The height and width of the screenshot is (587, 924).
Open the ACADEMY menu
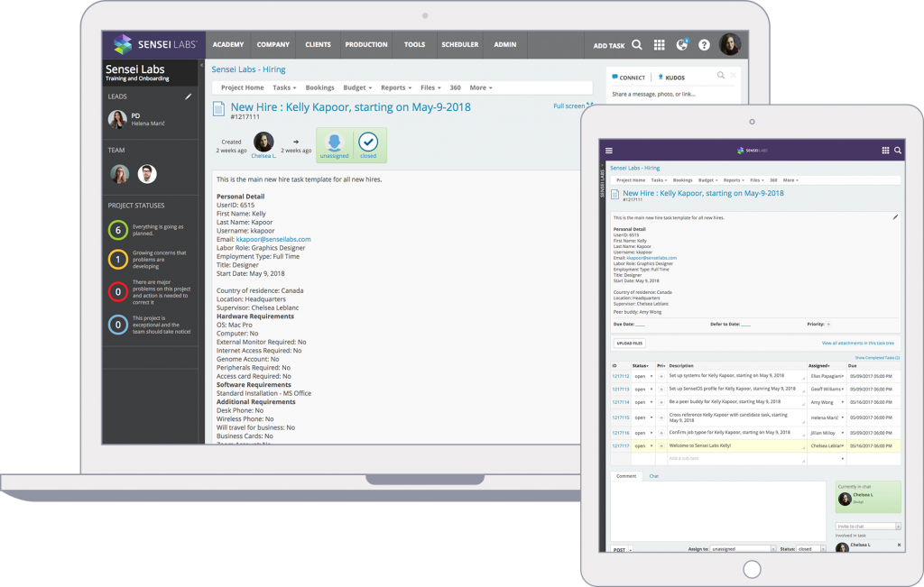228,45
